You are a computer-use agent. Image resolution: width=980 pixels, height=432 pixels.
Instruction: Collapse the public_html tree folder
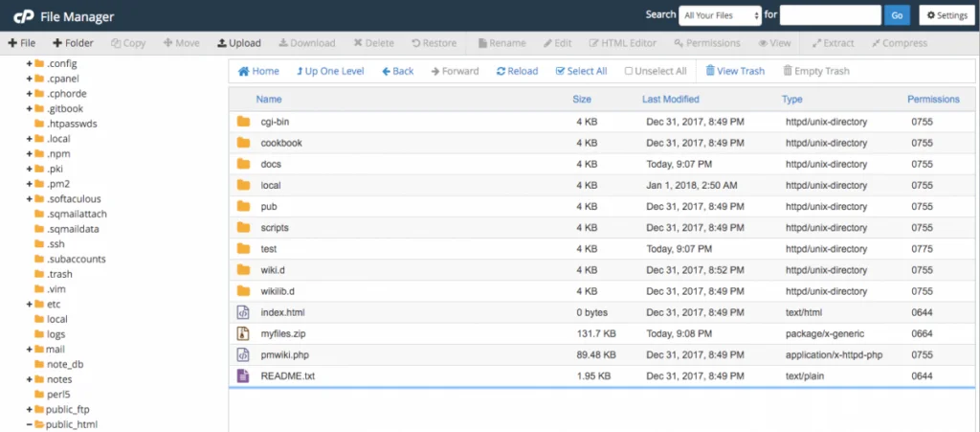coord(30,424)
